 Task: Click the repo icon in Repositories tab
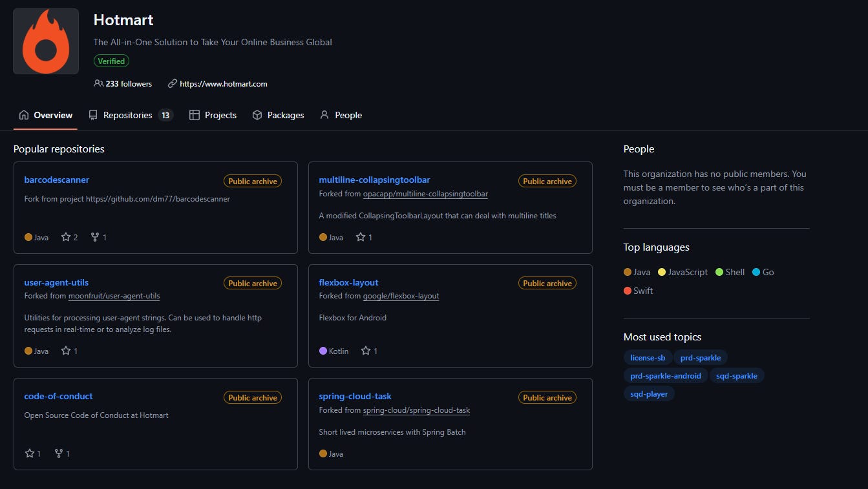(93, 115)
